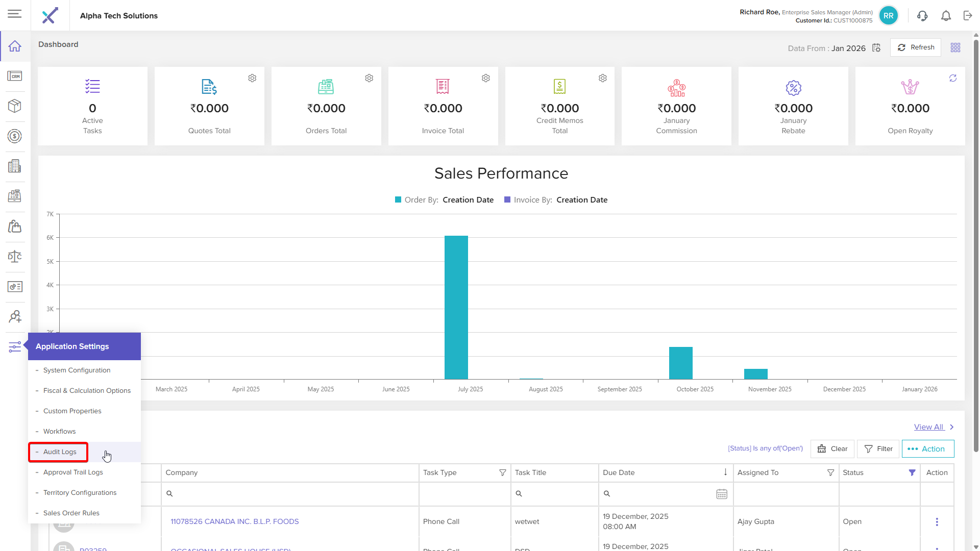980x551 pixels.
Task: Open the View All link
Action: click(x=929, y=427)
